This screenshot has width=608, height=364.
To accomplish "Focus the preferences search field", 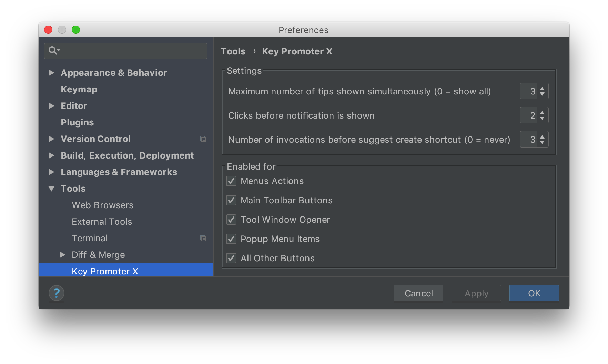I will pos(126,51).
